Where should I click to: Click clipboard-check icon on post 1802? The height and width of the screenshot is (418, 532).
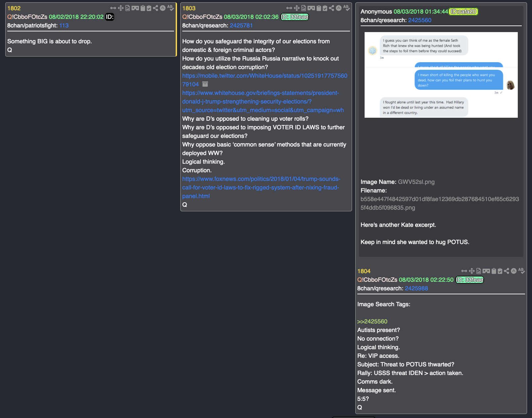click(x=149, y=8)
